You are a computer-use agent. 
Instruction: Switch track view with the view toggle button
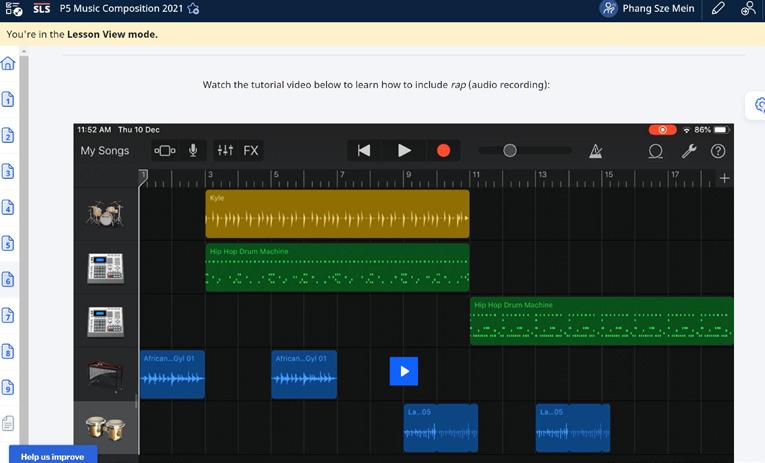click(165, 151)
